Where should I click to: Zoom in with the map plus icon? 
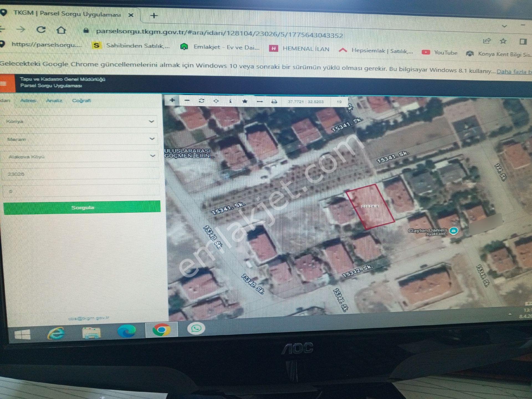pyautogui.click(x=172, y=100)
